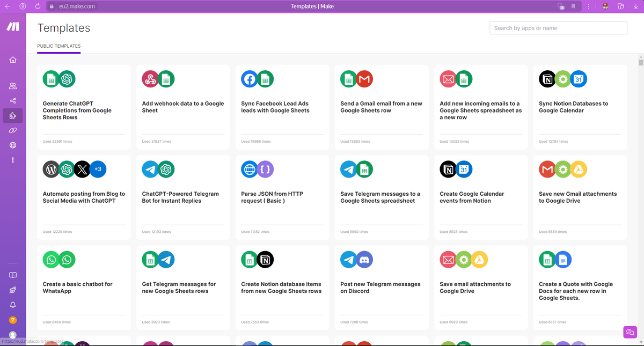Click the WordPress icon on the Automate posting card
The width and height of the screenshot is (644, 346).
(x=51, y=170)
